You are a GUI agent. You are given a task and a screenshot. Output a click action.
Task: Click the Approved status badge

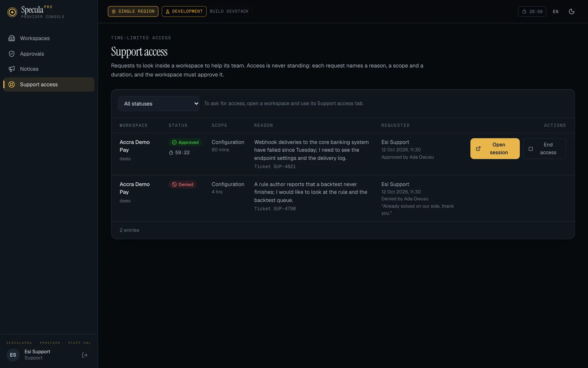pyautogui.click(x=185, y=142)
